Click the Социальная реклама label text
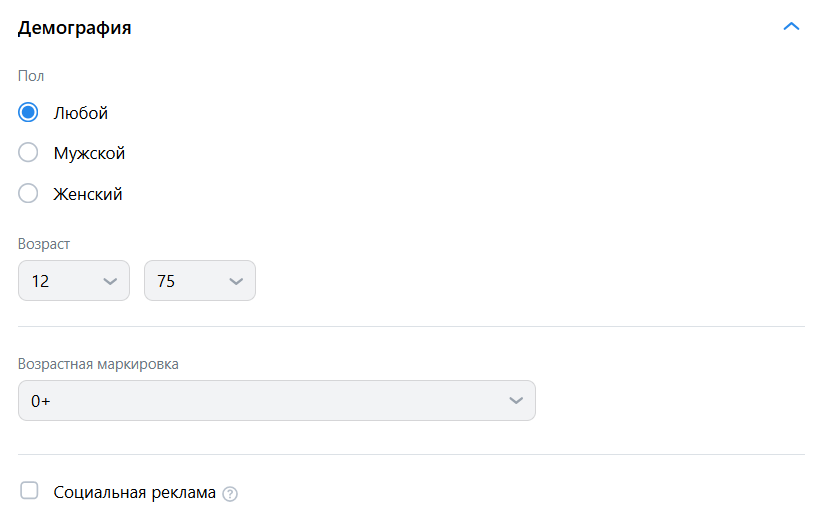Viewport: 825px width, 513px height. [135, 492]
